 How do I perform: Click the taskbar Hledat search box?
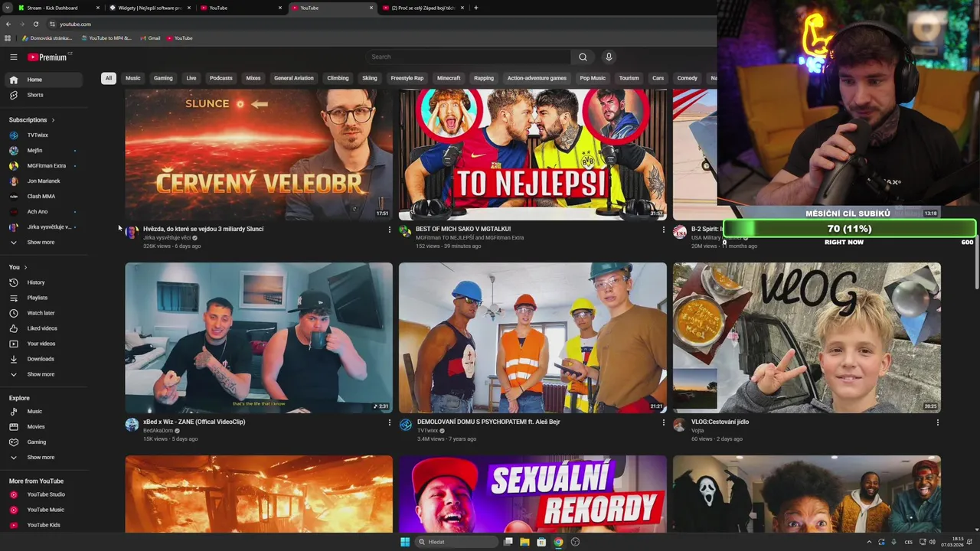[457, 542]
